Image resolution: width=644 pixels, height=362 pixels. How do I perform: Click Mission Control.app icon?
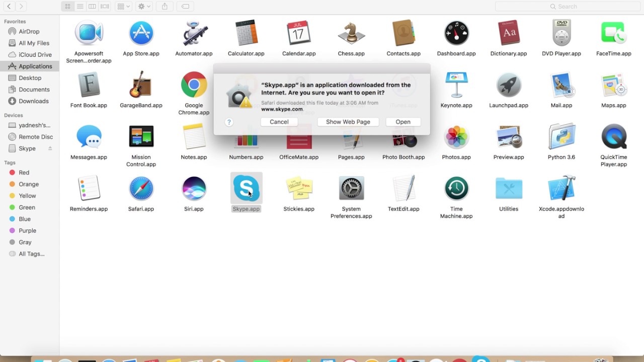click(x=141, y=137)
